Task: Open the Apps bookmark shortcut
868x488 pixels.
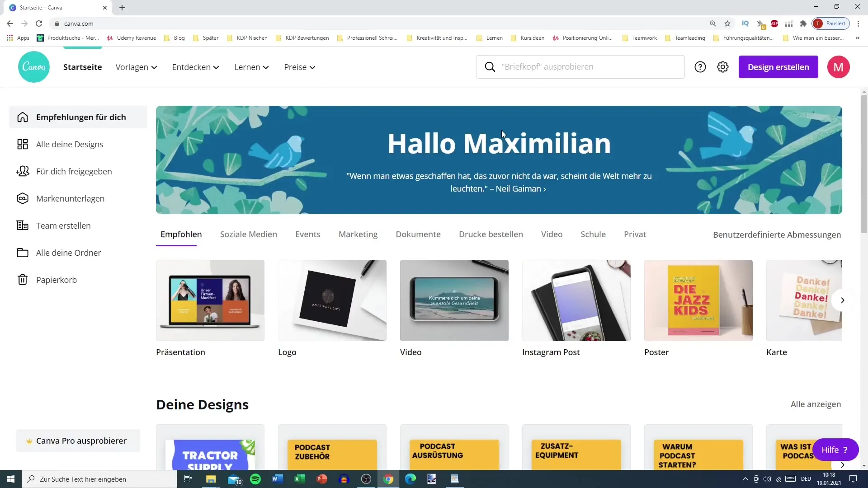Action: tap(18, 38)
